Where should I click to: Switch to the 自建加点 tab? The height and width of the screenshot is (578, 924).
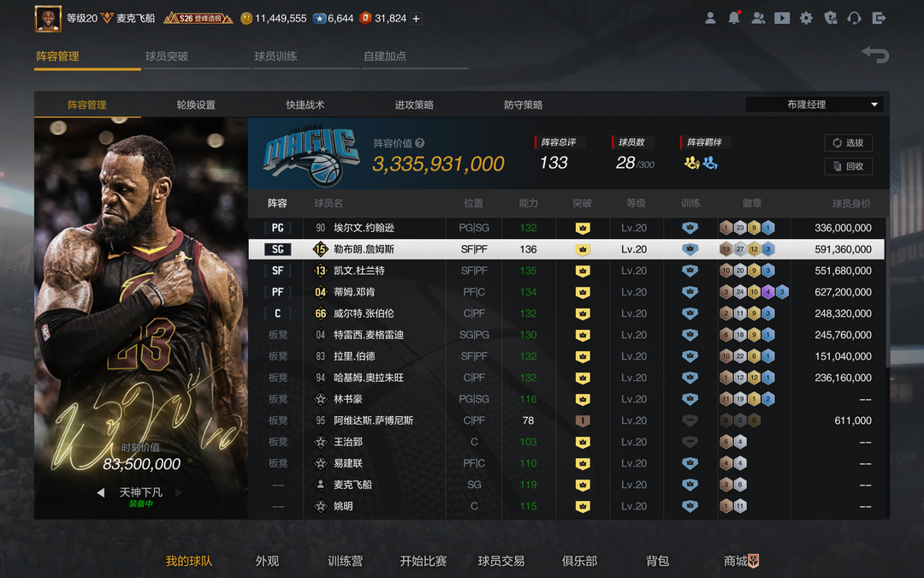tap(385, 56)
